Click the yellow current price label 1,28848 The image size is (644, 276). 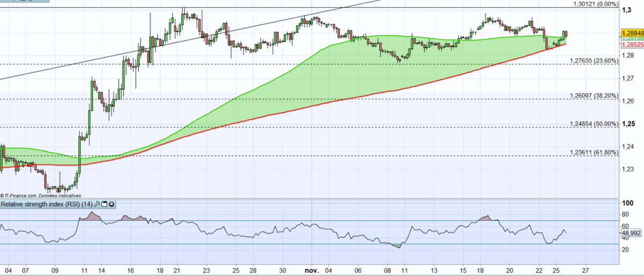tap(632, 33)
